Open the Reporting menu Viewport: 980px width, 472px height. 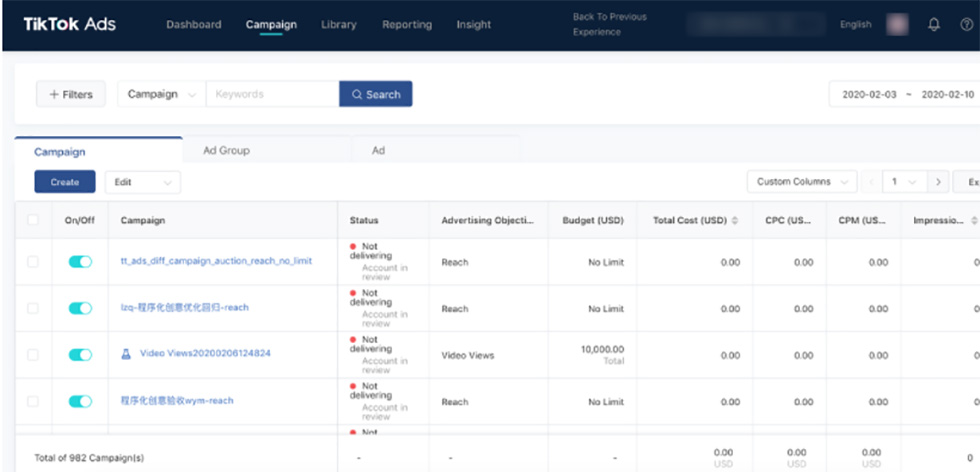point(407,25)
